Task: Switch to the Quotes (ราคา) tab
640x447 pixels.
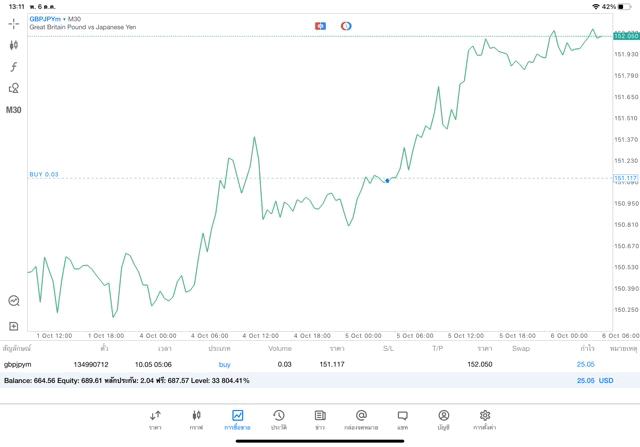Action: coord(155,420)
